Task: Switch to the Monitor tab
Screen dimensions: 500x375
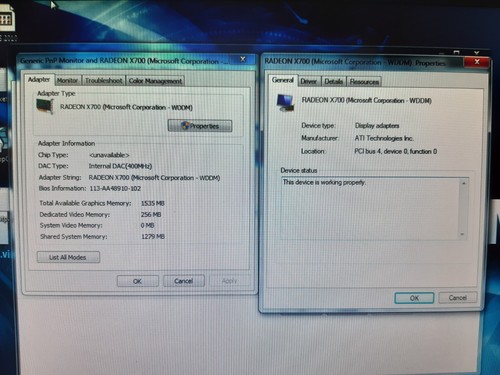Action: [x=67, y=80]
